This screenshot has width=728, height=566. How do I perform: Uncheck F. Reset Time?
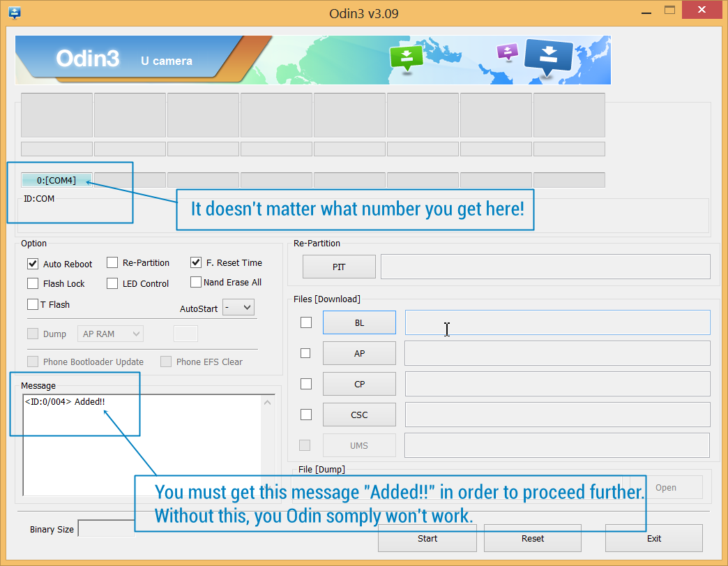(196, 262)
